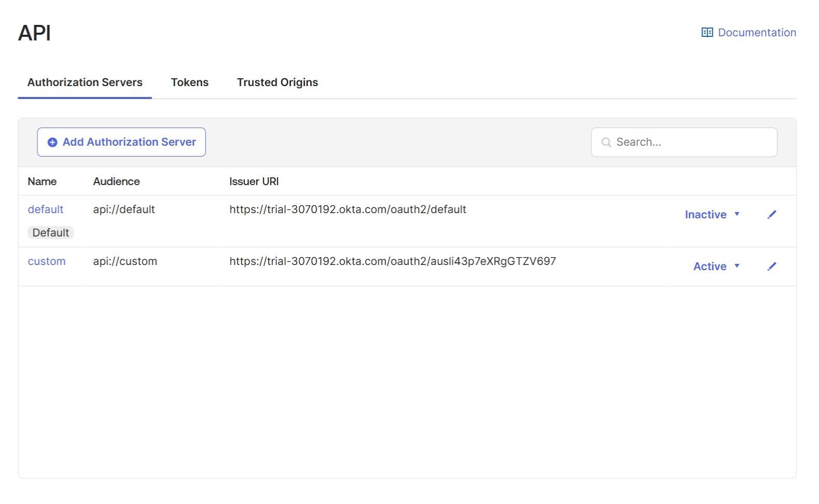
Task: Open the Inactive status menu for default server
Action: click(705, 215)
